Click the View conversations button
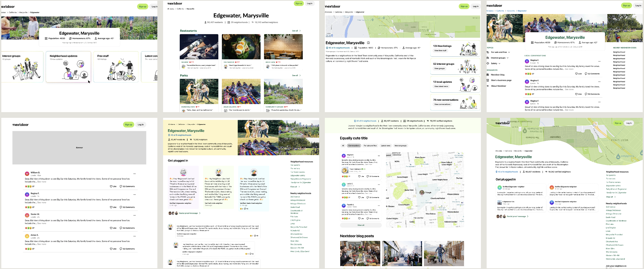The image size is (644, 269). [442, 104]
